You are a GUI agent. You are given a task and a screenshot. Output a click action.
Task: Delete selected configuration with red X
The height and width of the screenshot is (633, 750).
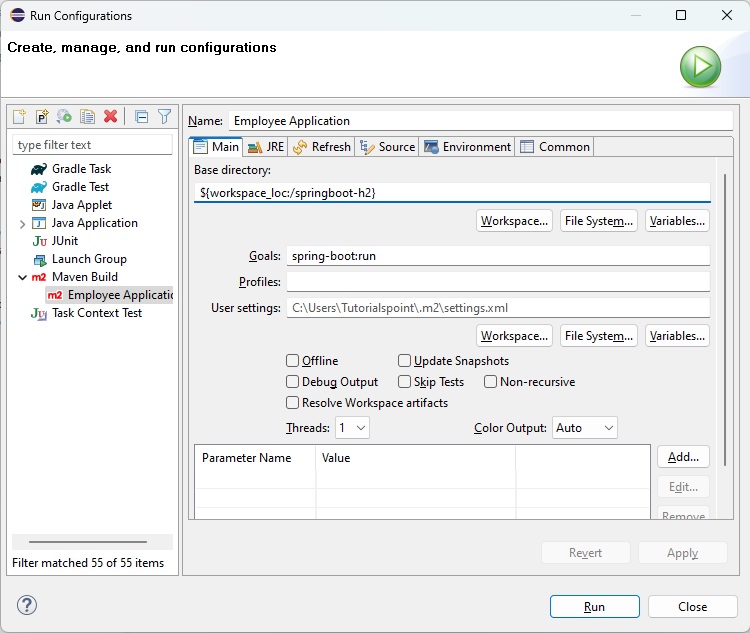110,117
